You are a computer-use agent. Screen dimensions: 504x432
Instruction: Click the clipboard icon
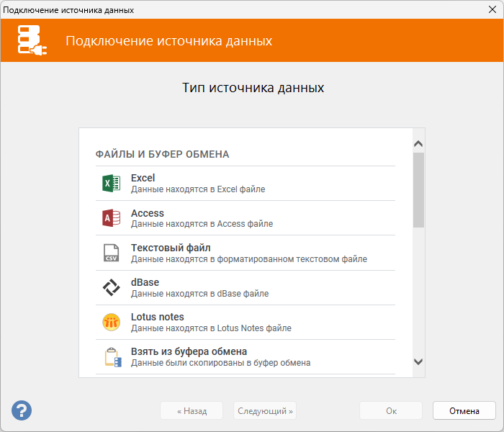pos(113,357)
